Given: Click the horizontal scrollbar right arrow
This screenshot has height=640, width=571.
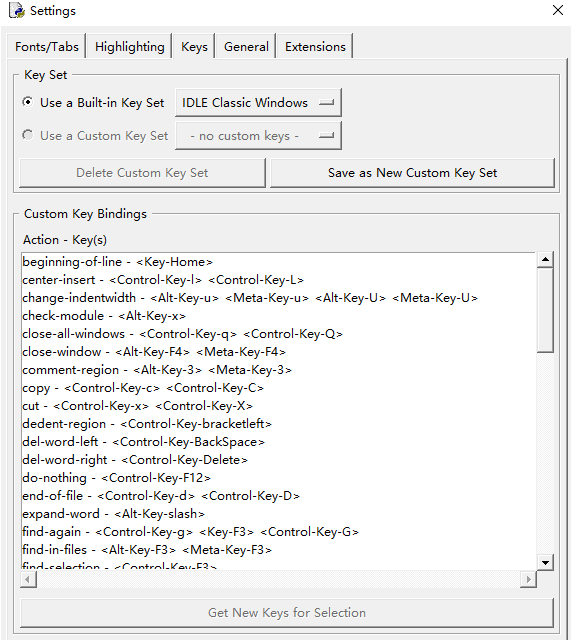Looking at the screenshot, I should pyautogui.click(x=529, y=579).
